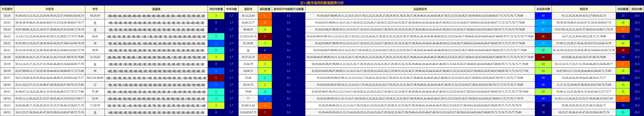This screenshot has width=644, height=116.
Task: Click warm numbers cell 02,06,31,44
Action: tap(248, 106)
